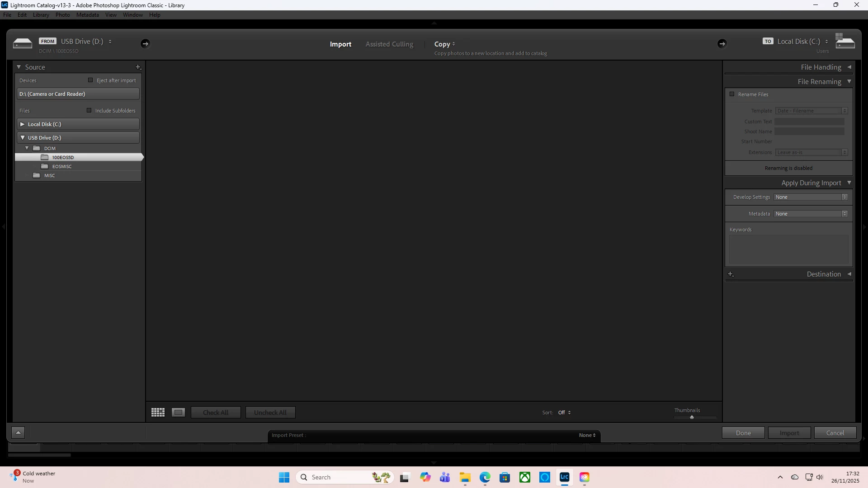The image size is (868, 488).
Task: Open the Sort order dropdown
Action: click(x=564, y=413)
